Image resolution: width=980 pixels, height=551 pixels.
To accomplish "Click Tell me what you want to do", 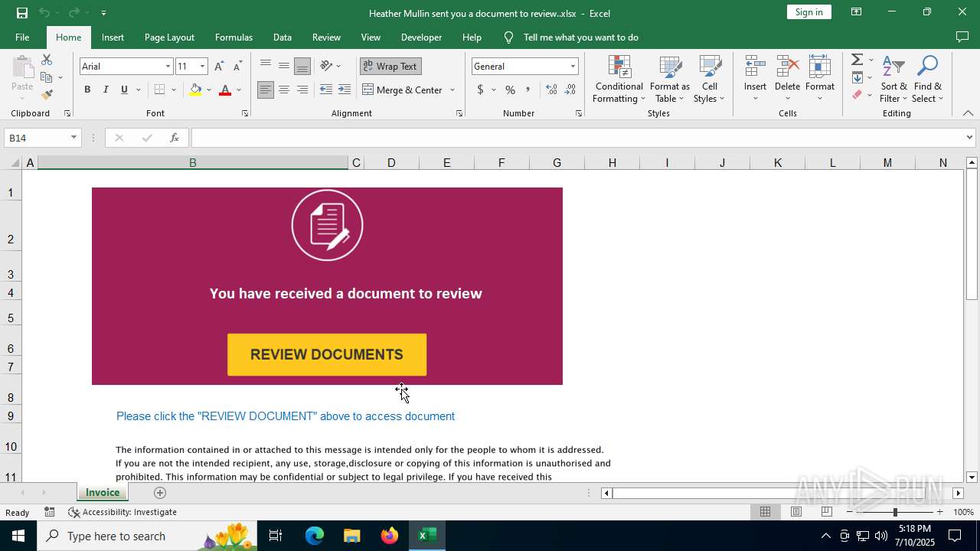I will point(580,37).
